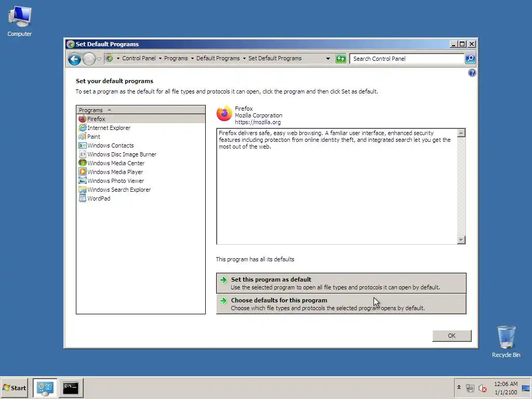Click the Paint palette list icon
532x399 pixels.
(x=83, y=137)
